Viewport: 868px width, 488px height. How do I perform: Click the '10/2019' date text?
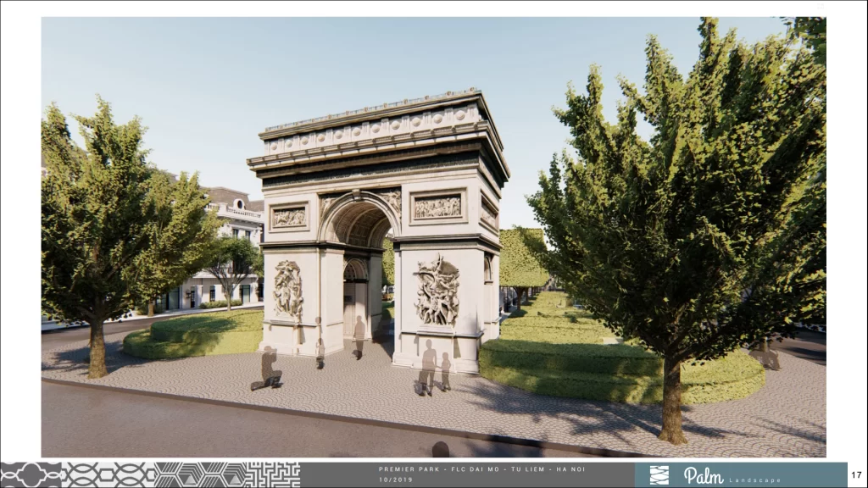394,480
